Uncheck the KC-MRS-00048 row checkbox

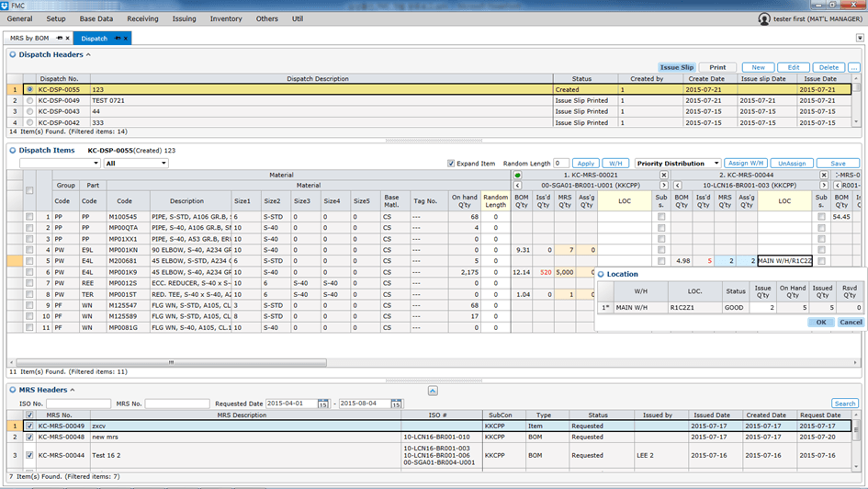tap(29, 437)
